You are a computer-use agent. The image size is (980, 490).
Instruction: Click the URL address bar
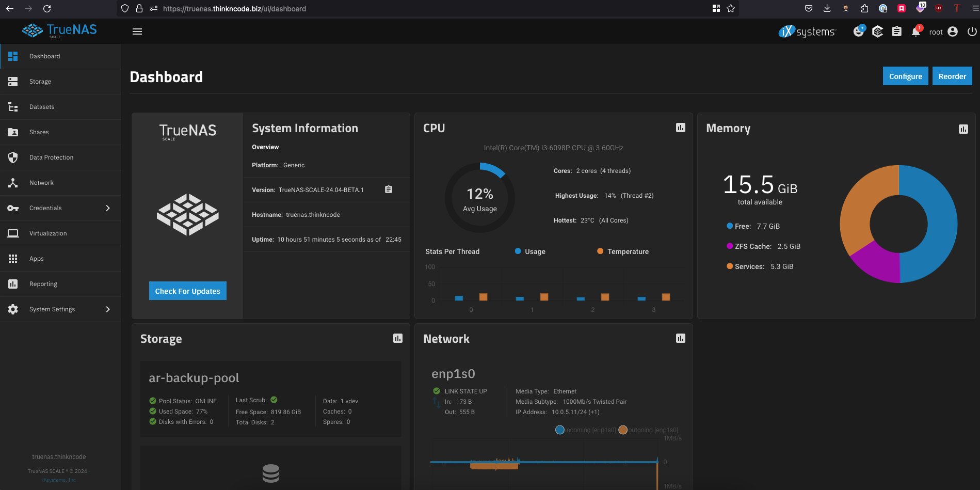[428, 9]
